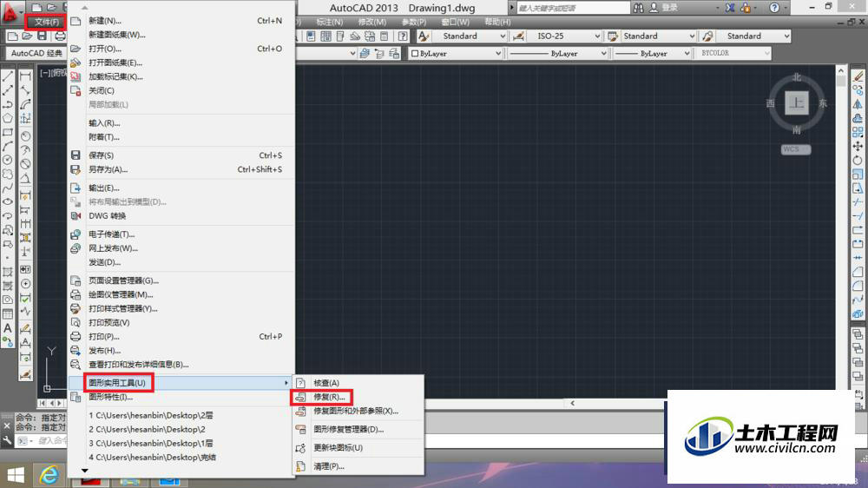Click the text style icon
This screenshot has height=488, width=868.
[x=424, y=36]
